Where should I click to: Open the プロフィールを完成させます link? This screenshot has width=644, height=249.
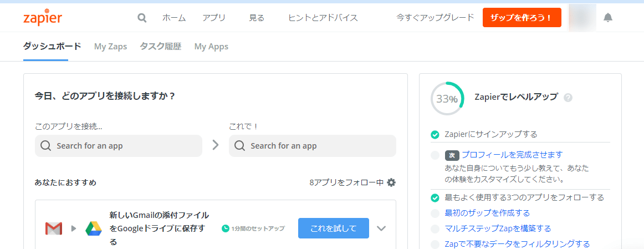512,155
